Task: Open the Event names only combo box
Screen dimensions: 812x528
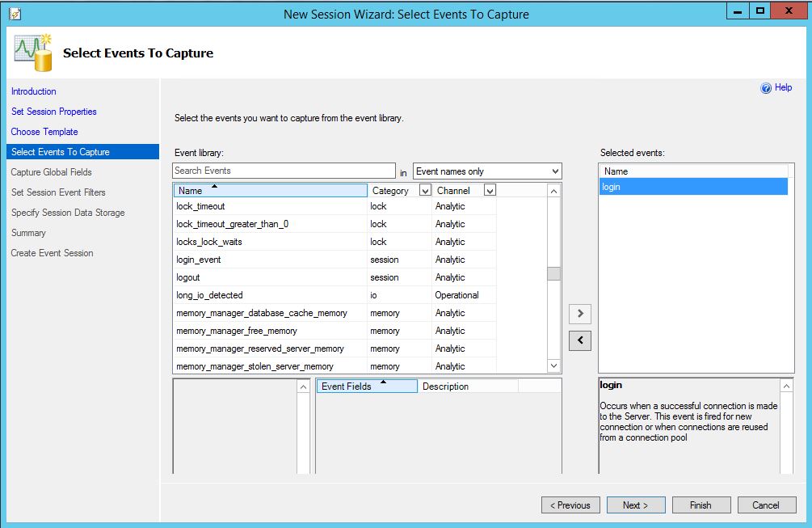Action: click(x=487, y=171)
